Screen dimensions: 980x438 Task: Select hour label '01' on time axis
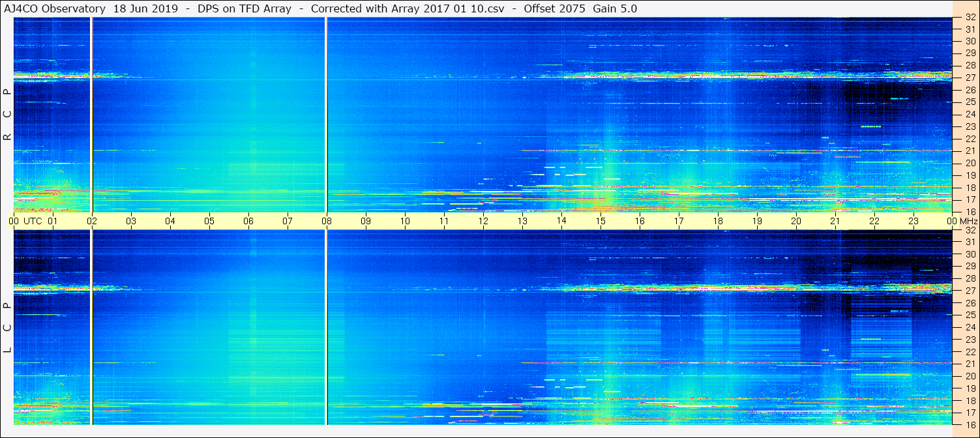pyautogui.click(x=53, y=221)
